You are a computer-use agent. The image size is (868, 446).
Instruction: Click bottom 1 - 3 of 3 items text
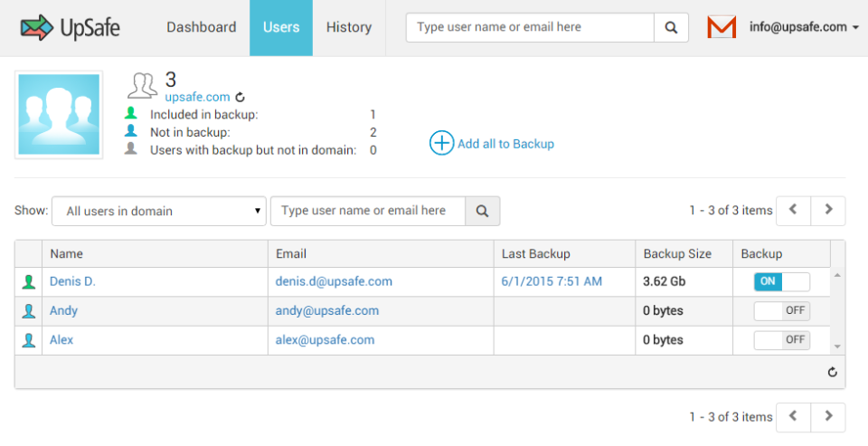coord(731,417)
